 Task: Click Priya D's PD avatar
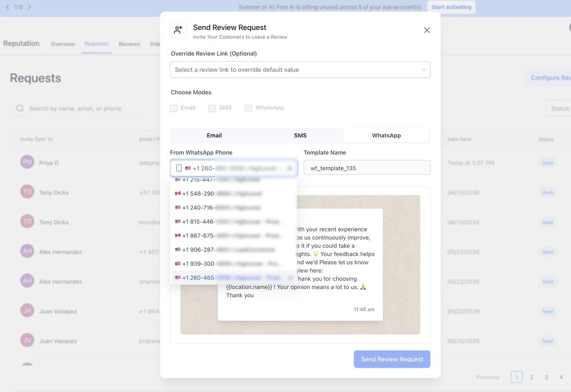[x=27, y=162]
